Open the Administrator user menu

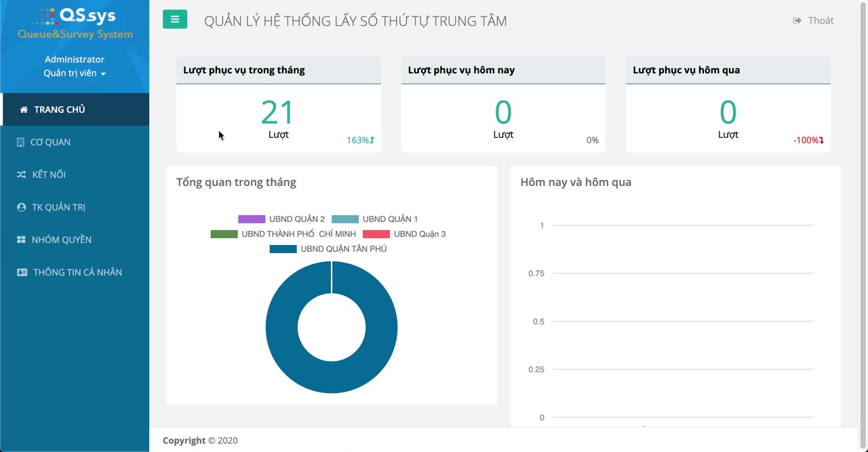75,60
